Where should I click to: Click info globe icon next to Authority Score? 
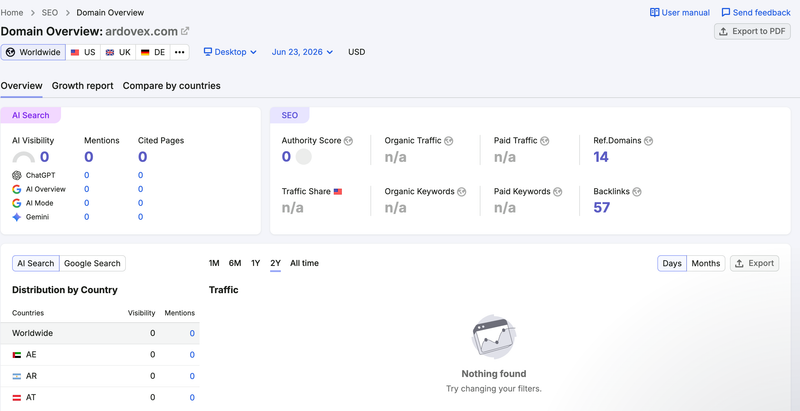348,141
